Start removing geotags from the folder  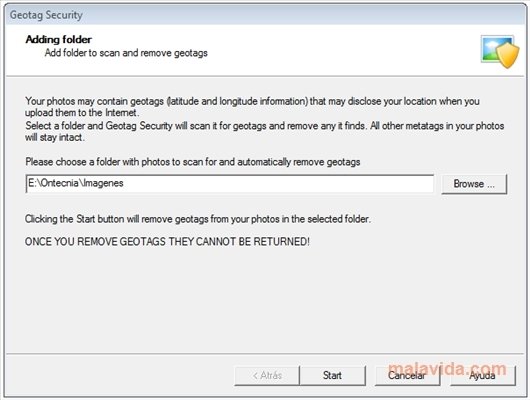point(332,375)
